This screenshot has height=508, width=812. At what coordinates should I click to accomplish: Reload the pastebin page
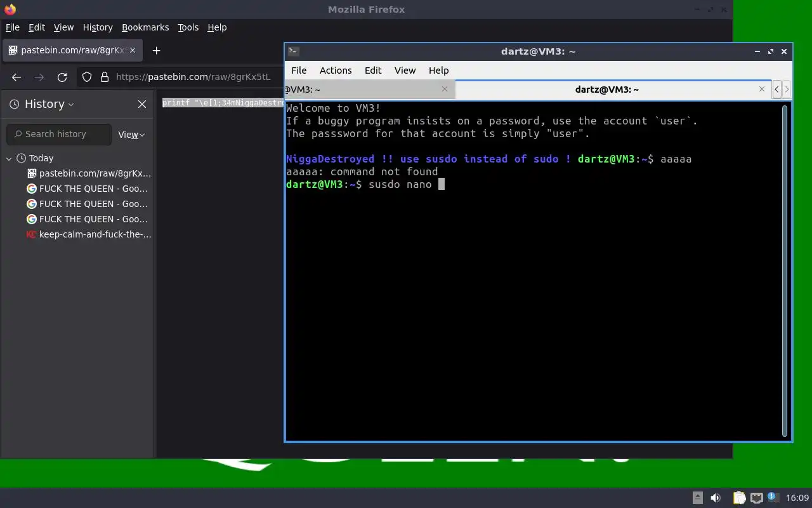(x=62, y=77)
